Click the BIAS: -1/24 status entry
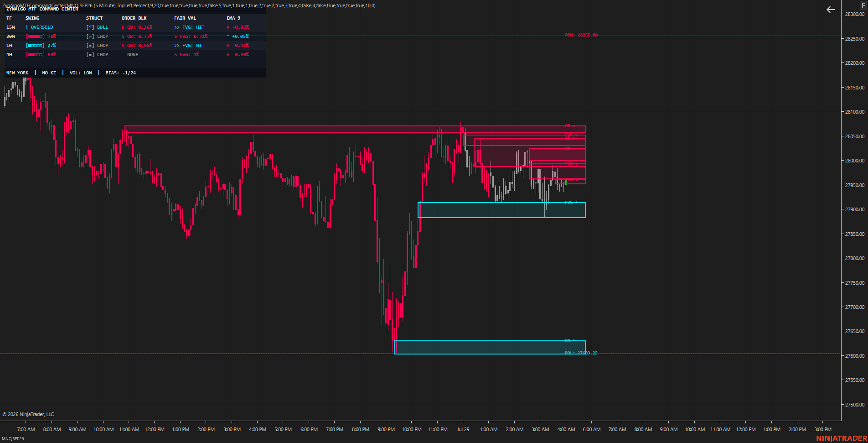This screenshot has width=868, height=443. (x=121, y=73)
